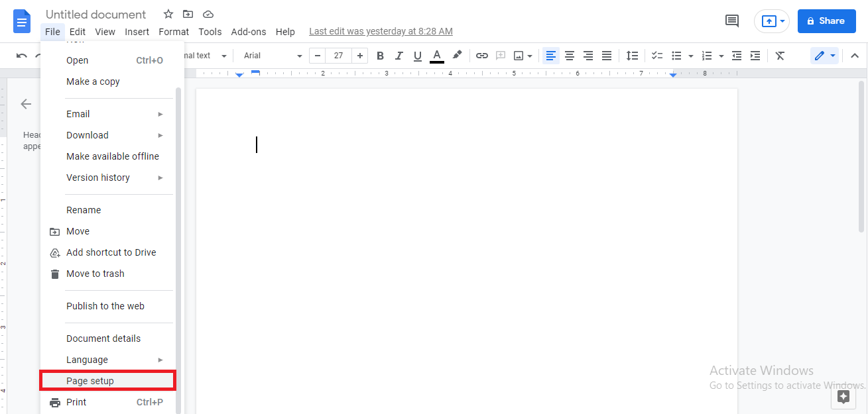Image resolution: width=868 pixels, height=414 pixels.
Task: Toggle italic formatting
Action: pos(399,56)
